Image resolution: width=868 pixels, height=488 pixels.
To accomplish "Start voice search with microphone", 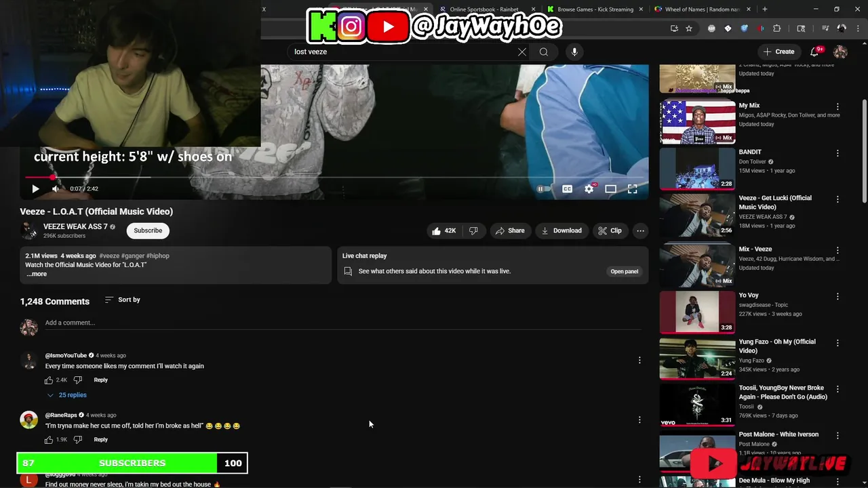I will [x=574, y=52].
